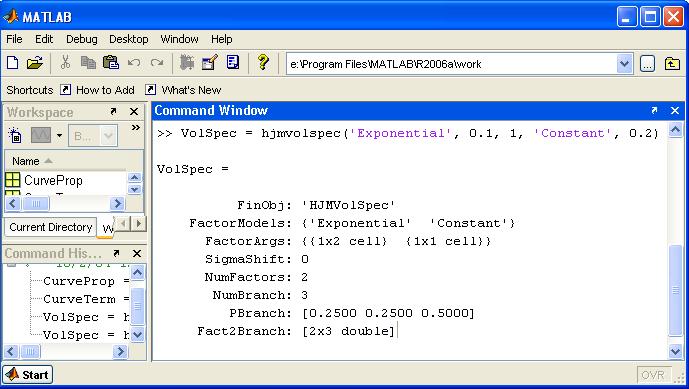Browse for folder with the ellipsis button

[647, 64]
